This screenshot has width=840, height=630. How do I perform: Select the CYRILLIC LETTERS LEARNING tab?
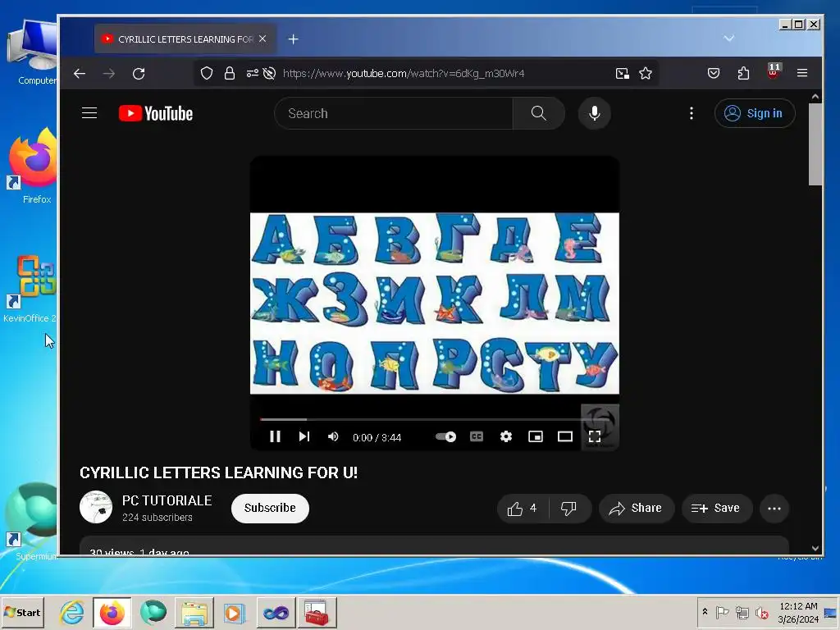(185, 39)
